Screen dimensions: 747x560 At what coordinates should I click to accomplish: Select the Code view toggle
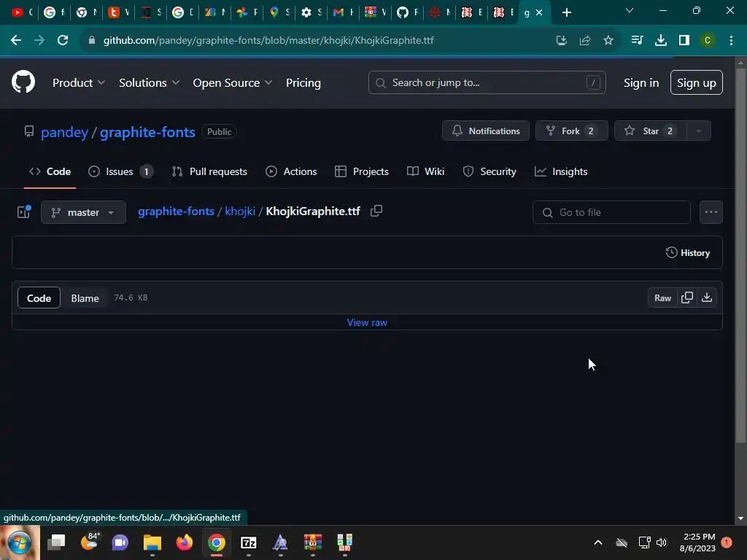tap(39, 298)
